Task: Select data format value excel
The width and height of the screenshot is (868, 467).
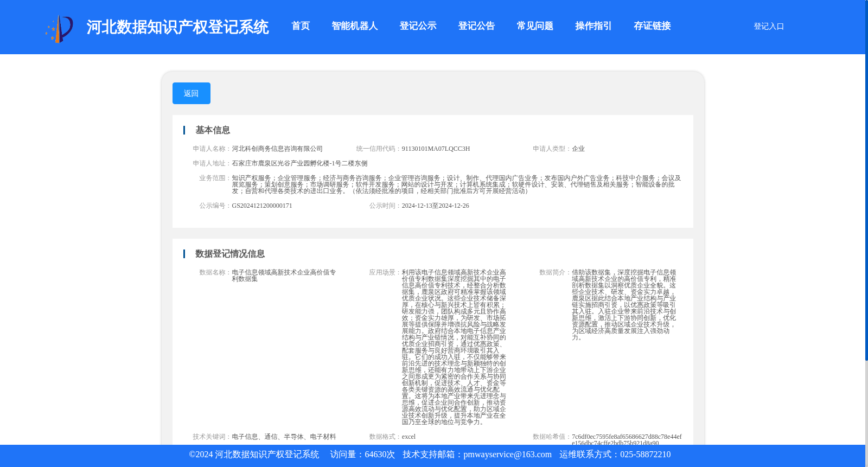Action: [409, 437]
